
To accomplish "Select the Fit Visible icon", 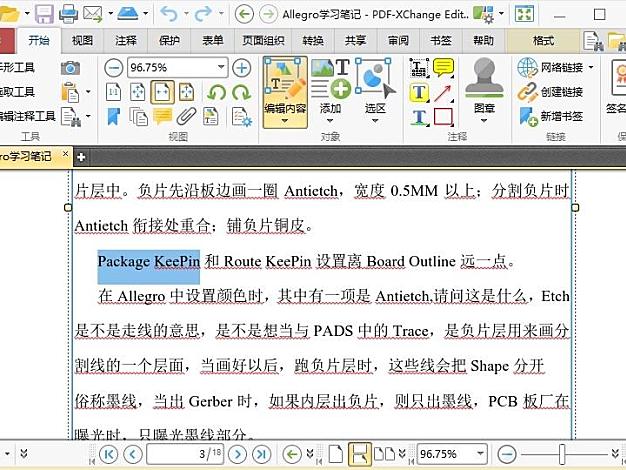I will [186, 92].
